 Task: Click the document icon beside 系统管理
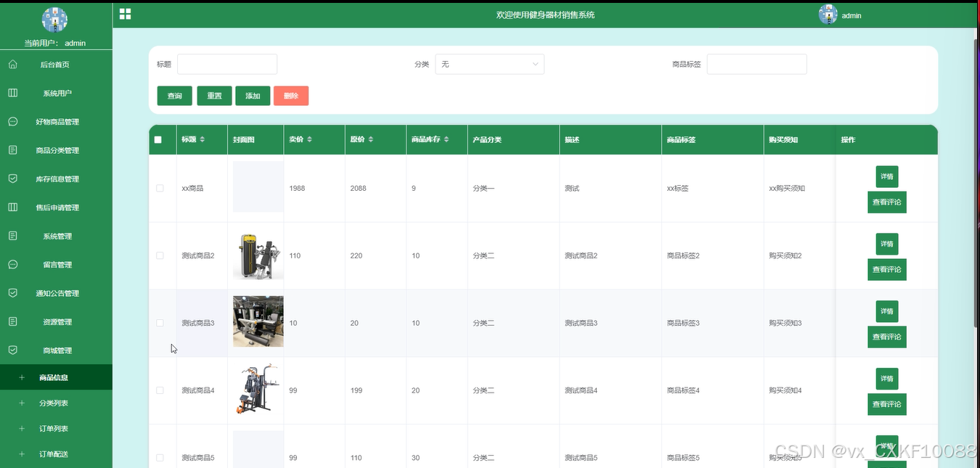coord(12,236)
